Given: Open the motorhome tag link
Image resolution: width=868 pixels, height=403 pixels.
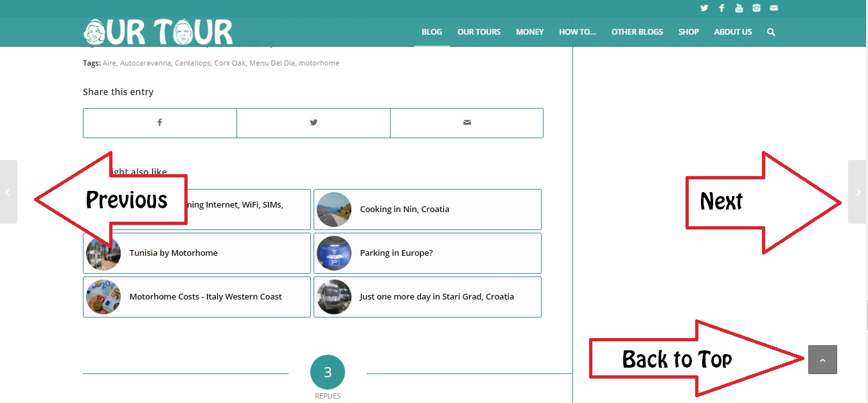Looking at the screenshot, I should click(x=319, y=62).
